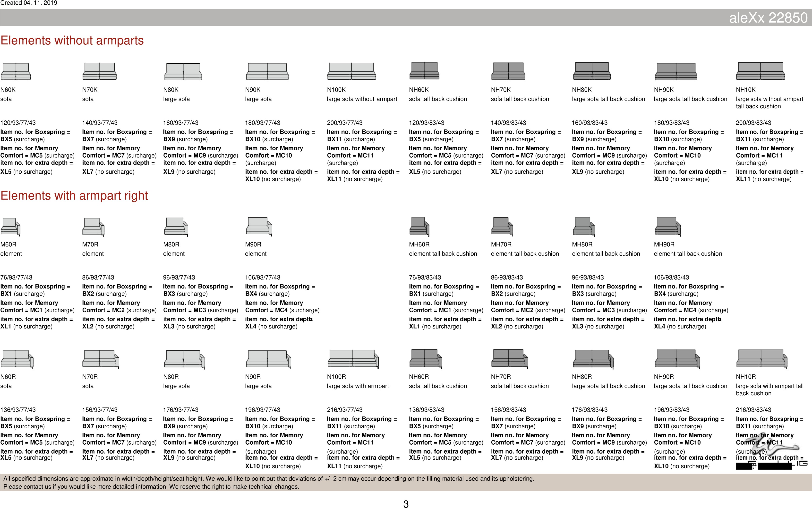
Task: Click the dimensions '216/93/83/43' under NH10R
Action: pos(753,410)
